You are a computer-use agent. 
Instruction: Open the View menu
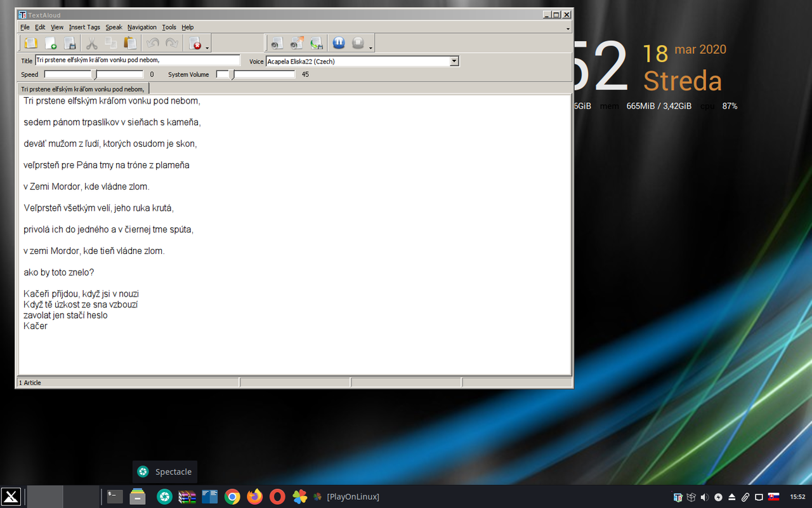coord(57,27)
